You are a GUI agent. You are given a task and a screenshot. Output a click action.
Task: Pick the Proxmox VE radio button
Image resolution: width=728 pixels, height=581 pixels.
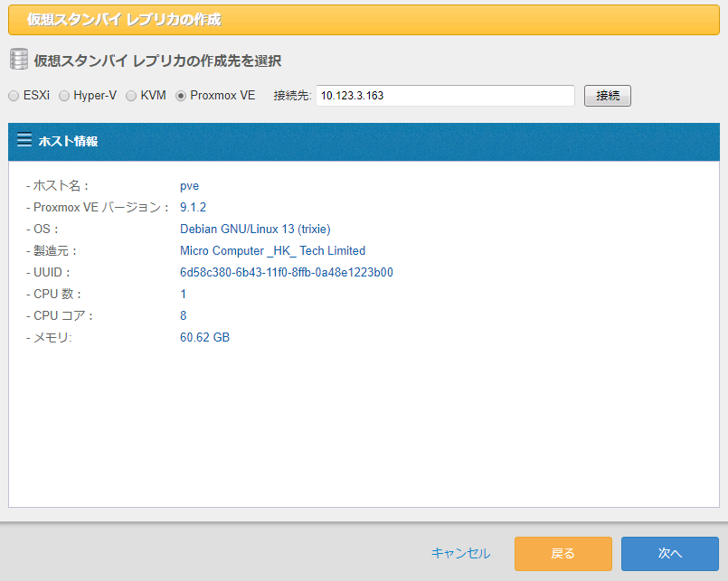point(181,96)
